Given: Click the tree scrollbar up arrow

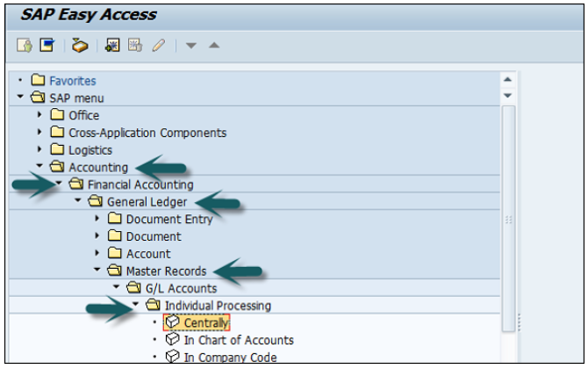Looking at the screenshot, I should 507,80.
